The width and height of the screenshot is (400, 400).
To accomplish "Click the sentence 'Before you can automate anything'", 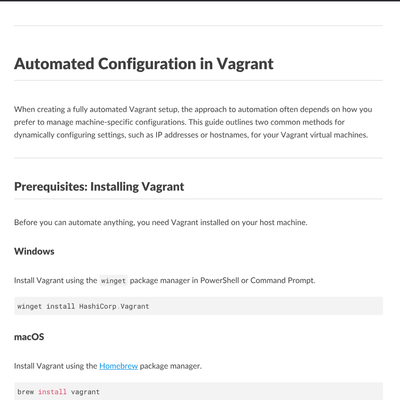I will [161, 222].
